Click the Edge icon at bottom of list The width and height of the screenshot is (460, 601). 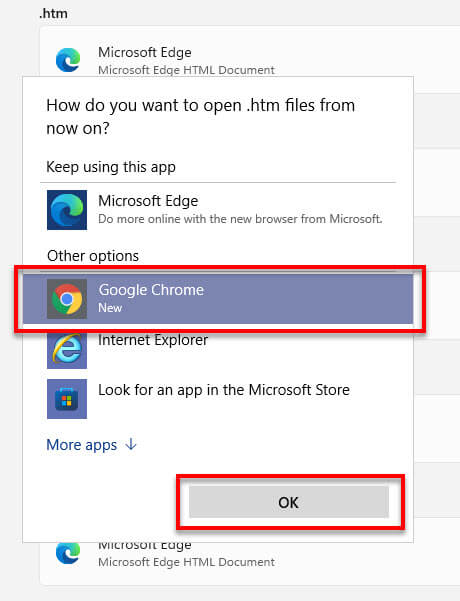click(68, 553)
